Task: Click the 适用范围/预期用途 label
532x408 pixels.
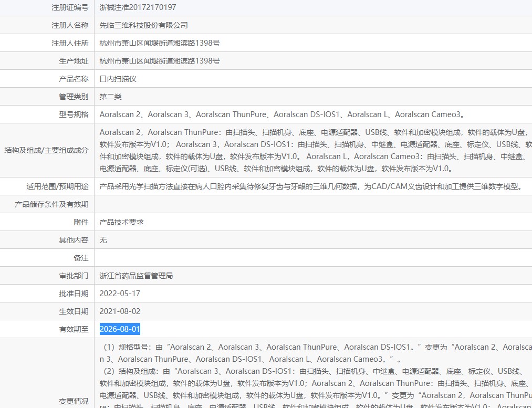Action: coord(57,186)
